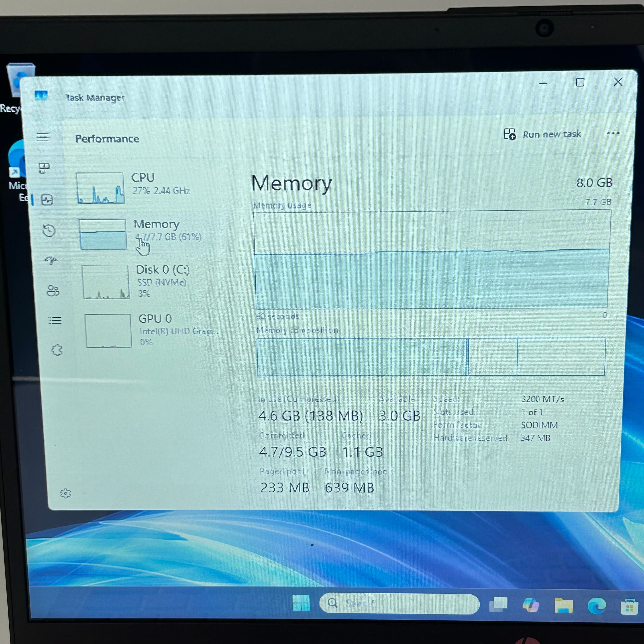The height and width of the screenshot is (644, 644).
Task: Open Microsoft Store from the taskbar
Action: [x=629, y=606]
